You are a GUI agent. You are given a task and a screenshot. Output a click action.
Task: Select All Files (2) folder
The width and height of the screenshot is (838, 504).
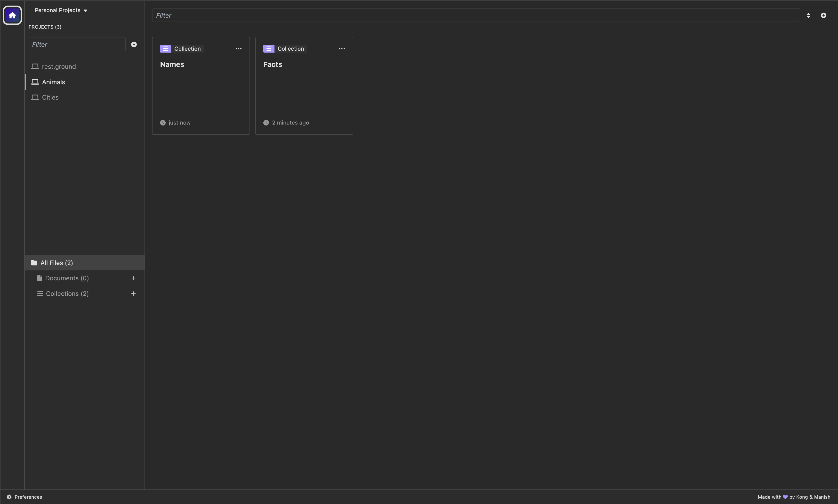coord(57,263)
